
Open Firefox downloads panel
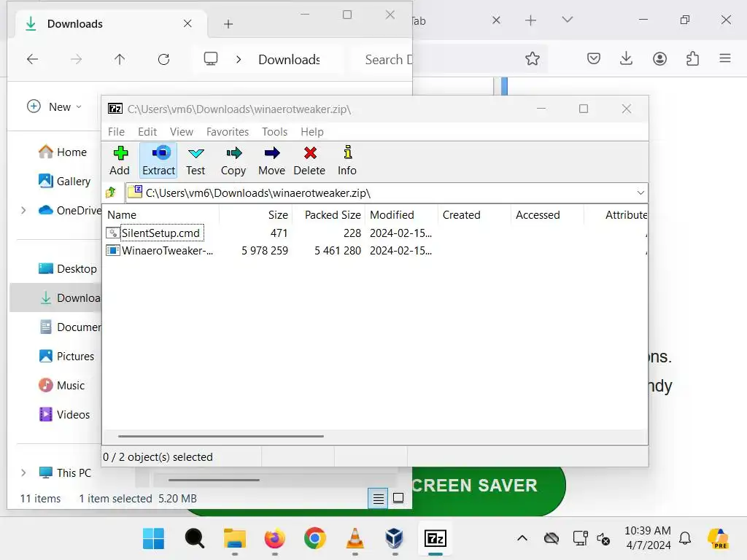[627, 58]
